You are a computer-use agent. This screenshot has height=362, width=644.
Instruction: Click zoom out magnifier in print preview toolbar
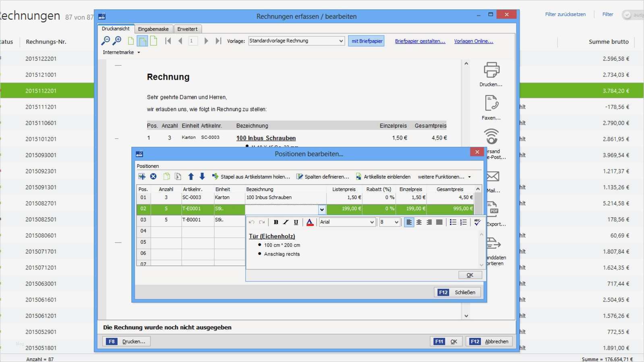(x=106, y=41)
